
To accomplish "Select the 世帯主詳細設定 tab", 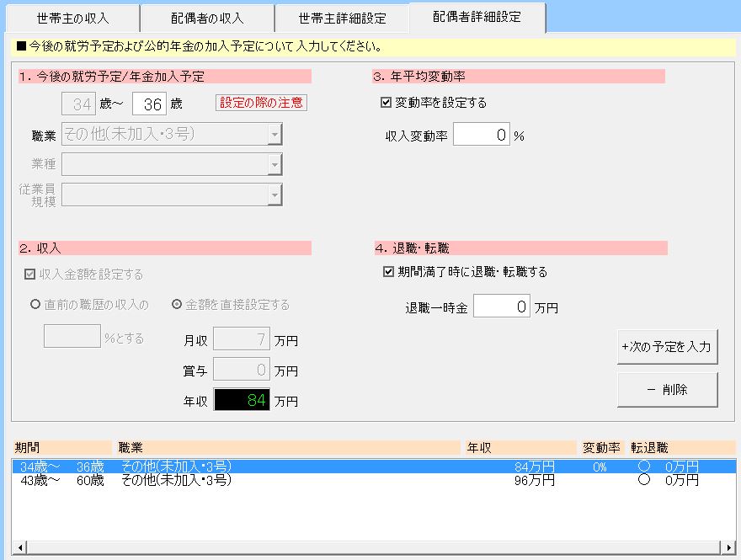I will [342, 18].
